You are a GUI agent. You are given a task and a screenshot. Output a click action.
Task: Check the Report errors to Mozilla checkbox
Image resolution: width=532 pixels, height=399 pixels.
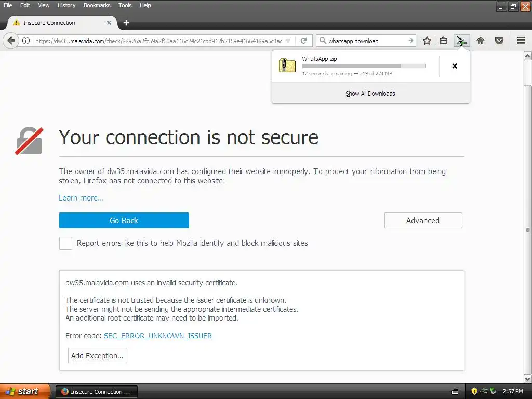click(65, 243)
